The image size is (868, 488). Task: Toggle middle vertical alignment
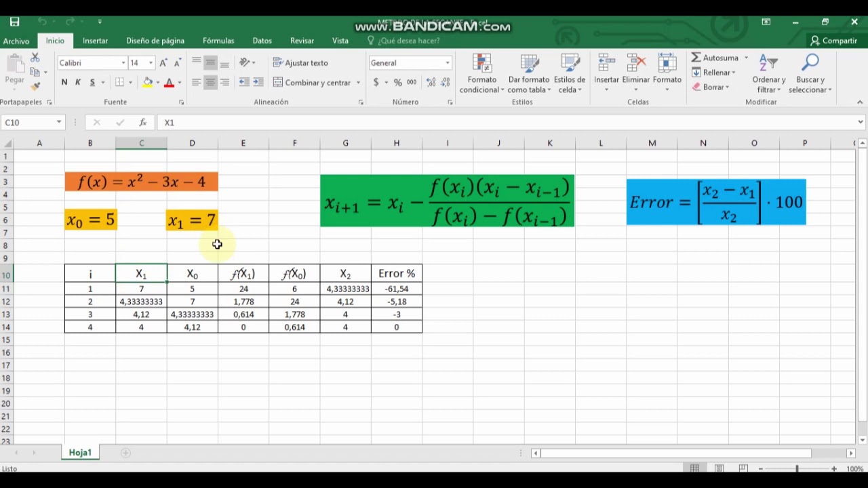pos(210,63)
